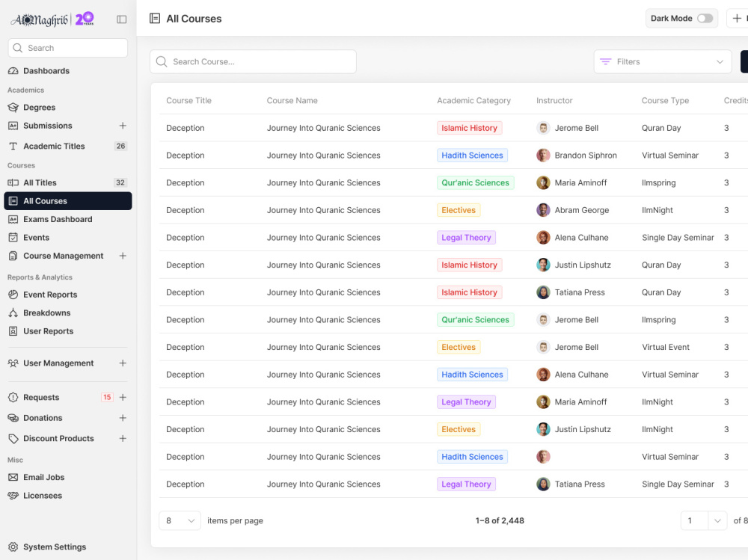Click Course Title column header
This screenshot has width=748, height=560.
click(x=189, y=101)
